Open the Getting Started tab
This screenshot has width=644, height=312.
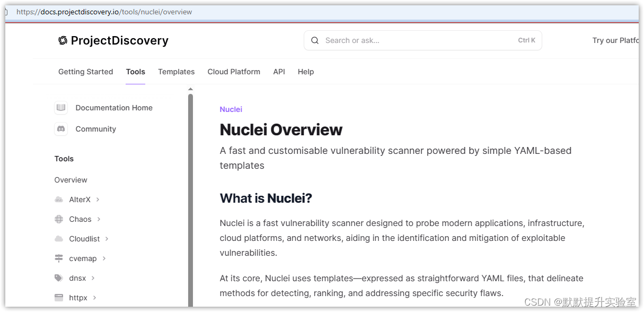[86, 72]
